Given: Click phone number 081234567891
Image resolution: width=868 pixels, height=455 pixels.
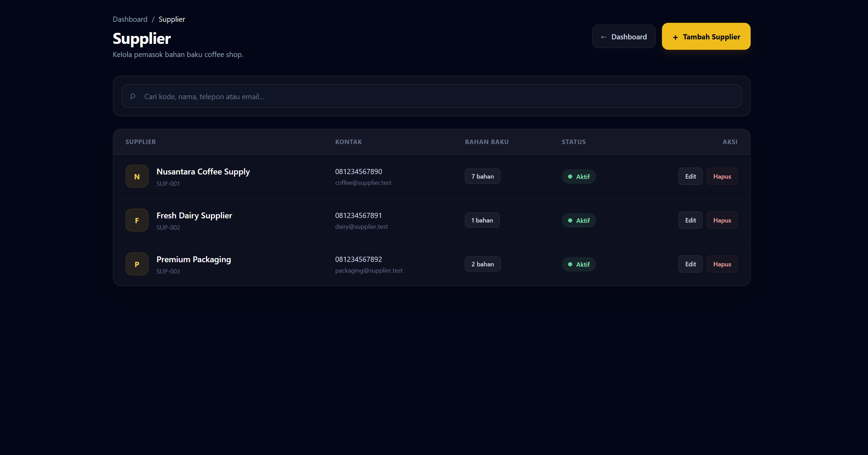Looking at the screenshot, I should (x=359, y=216).
